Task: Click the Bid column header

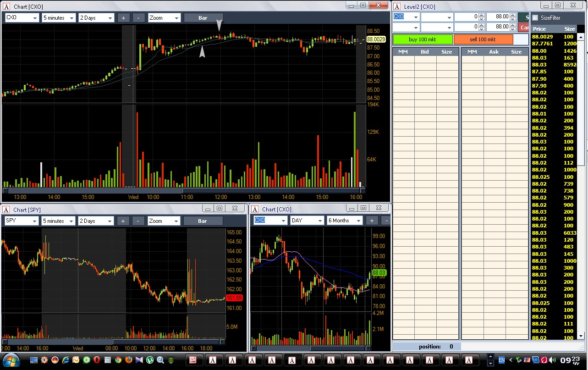Action: point(425,52)
